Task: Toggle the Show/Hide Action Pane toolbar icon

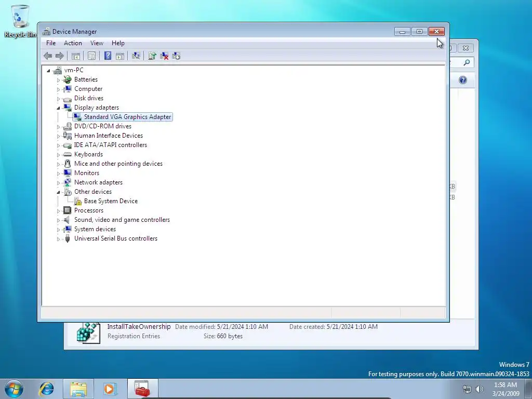Action: click(x=120, y=56)
